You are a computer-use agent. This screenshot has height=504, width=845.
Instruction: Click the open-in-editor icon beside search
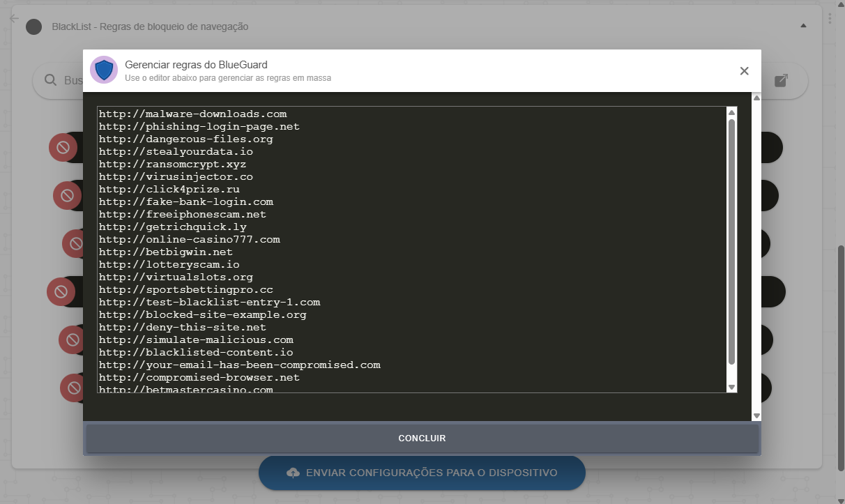pyautogui.click(x=782, y=81)
